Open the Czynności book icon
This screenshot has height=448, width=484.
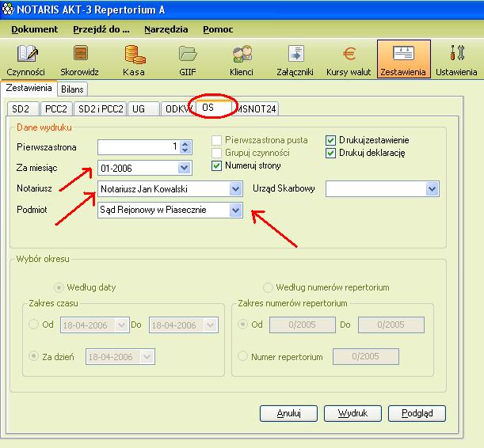(27, 53)
